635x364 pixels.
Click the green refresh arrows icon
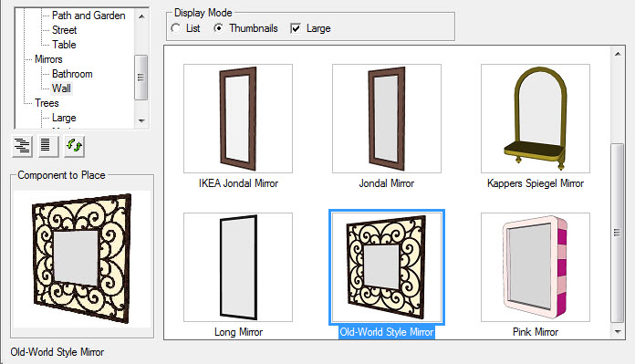point(75,146)
